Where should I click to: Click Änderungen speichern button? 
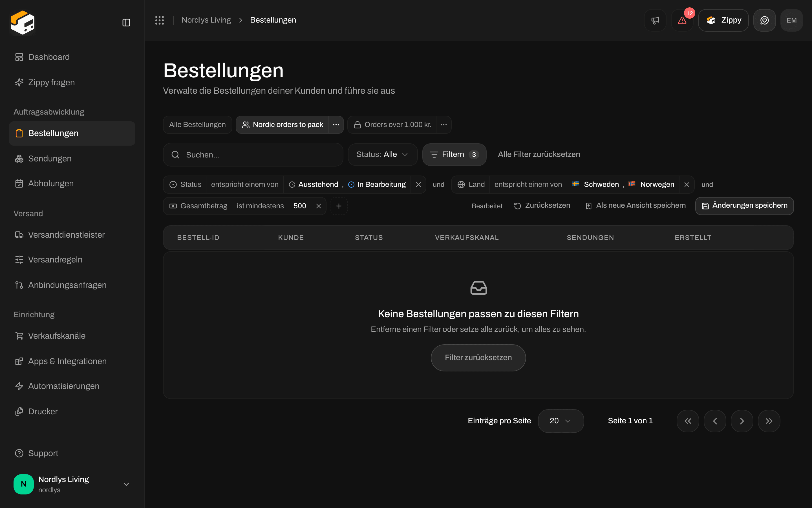click(x=744, y=206)
